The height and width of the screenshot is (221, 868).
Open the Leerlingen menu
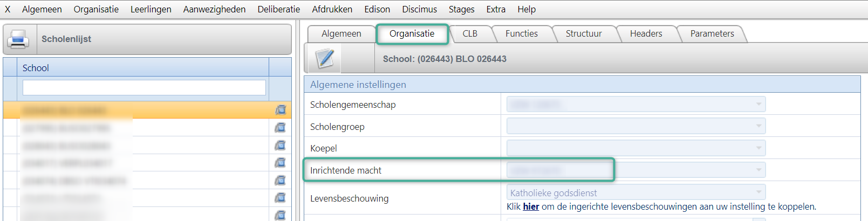tap(151, 9)
